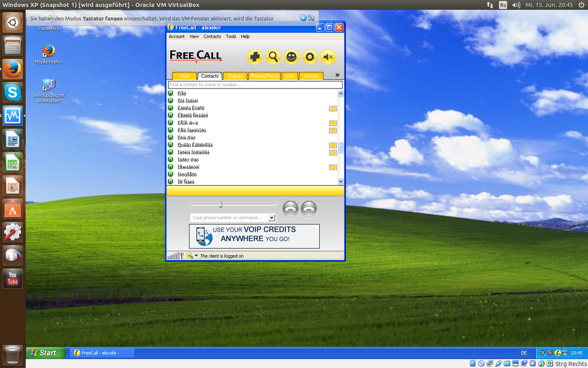Click the online status icon in the status bar
588x368 pixels.
[189, 256]
